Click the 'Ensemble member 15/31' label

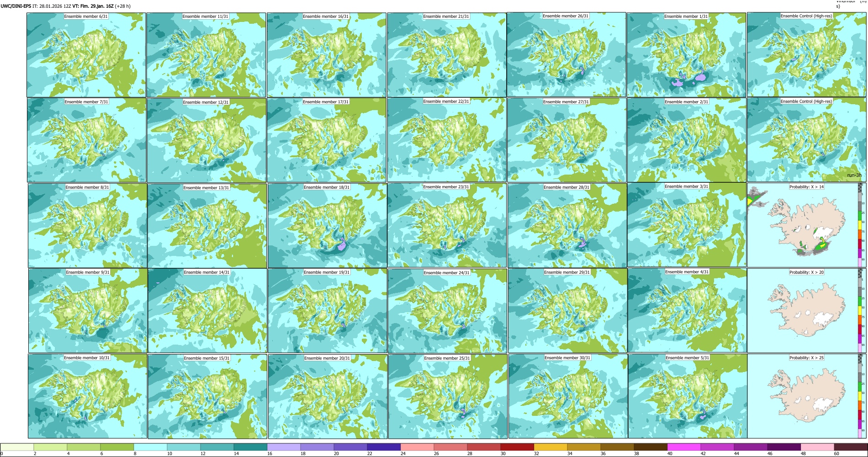[207, 358]
